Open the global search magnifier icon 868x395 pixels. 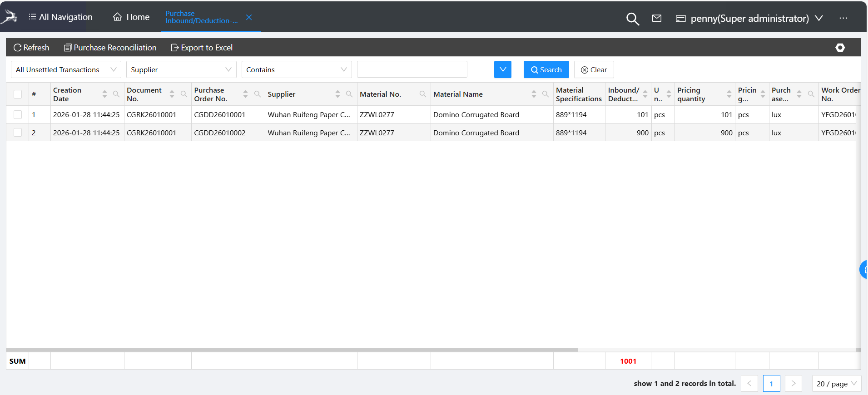point(632,19)
